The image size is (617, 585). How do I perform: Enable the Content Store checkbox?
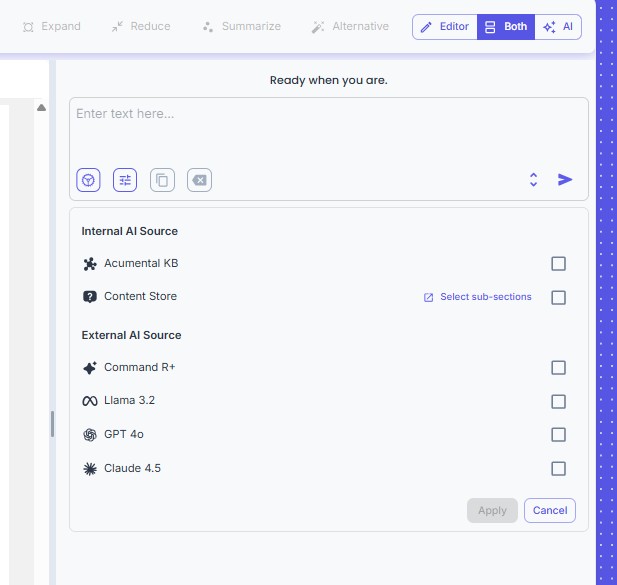click(x=558, y=297)
